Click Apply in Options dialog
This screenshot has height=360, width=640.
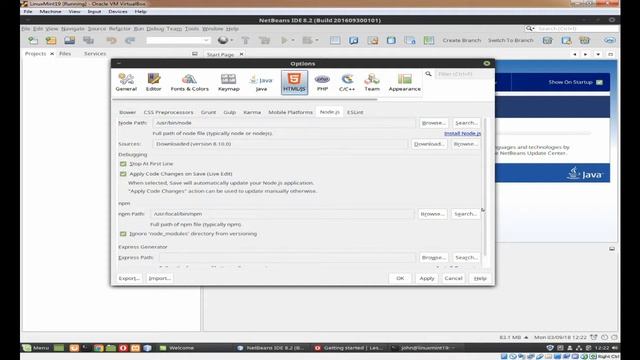427,278
